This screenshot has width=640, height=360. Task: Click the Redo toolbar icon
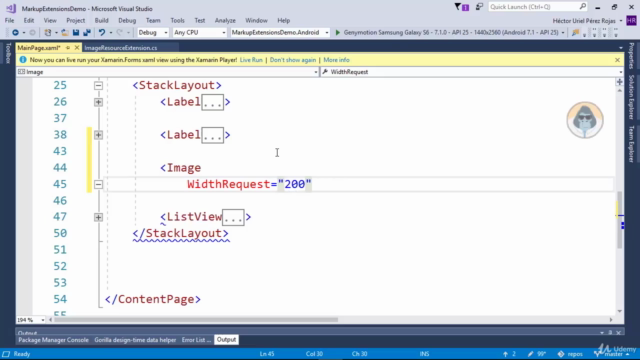120,33
